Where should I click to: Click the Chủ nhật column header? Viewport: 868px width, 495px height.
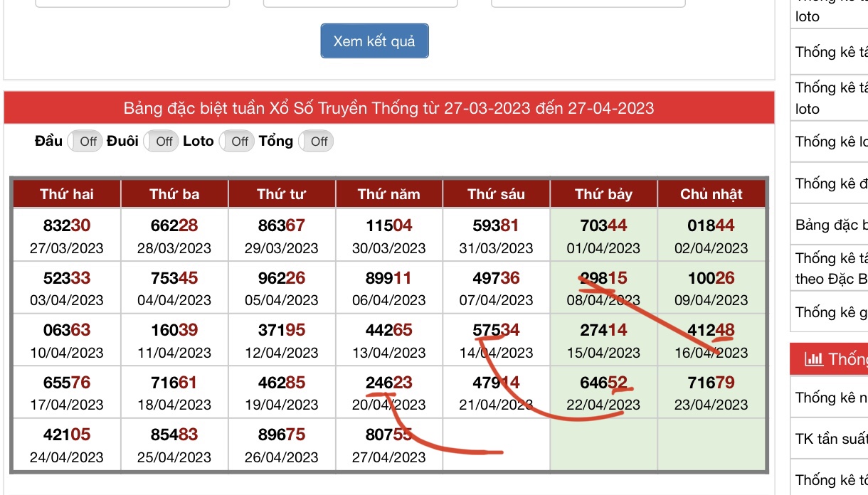click(x=711, y=194)
